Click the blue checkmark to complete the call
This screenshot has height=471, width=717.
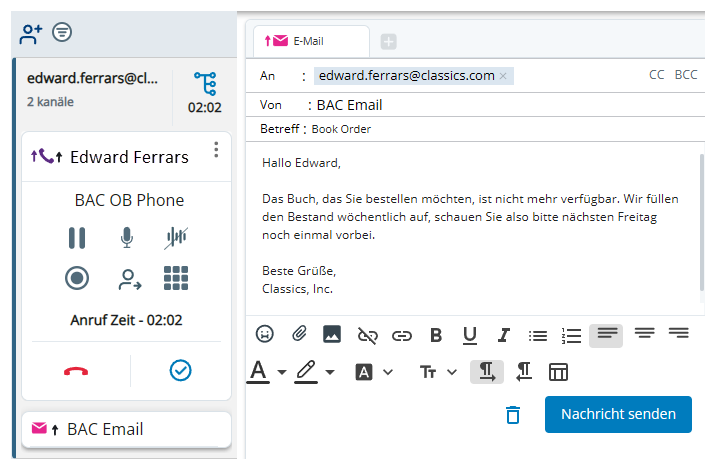click(x=181, y=370)
